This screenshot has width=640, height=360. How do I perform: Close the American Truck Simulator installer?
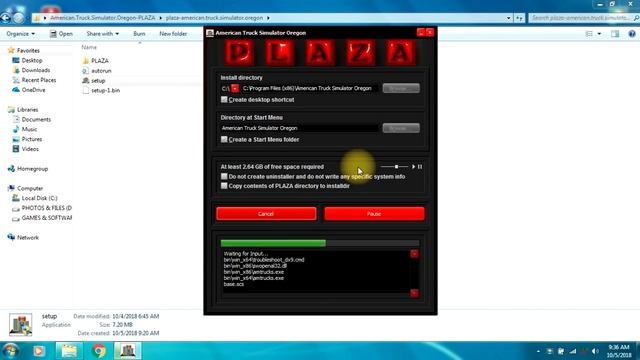pos(430,33)
